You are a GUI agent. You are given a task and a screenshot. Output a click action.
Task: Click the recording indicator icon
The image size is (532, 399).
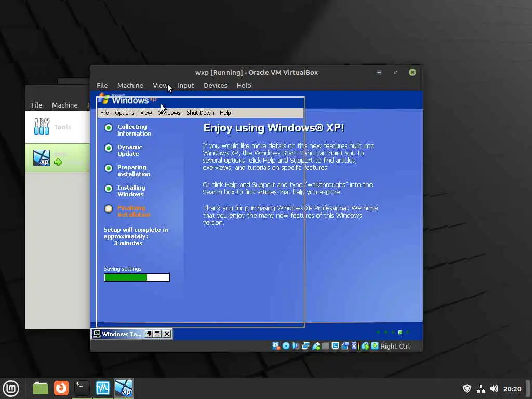click(345, 345)
